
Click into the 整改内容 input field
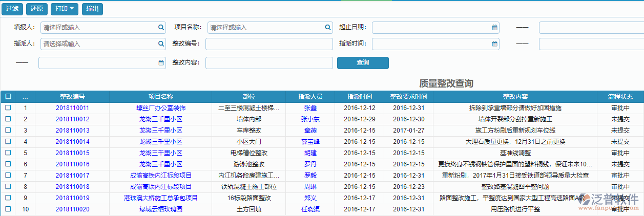click(268, 62)
